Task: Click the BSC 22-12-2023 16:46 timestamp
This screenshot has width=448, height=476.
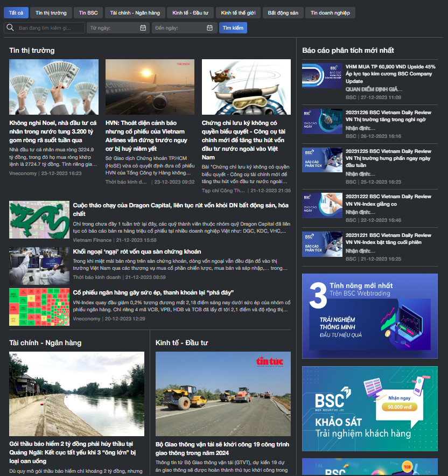Action: coord(373,220)
